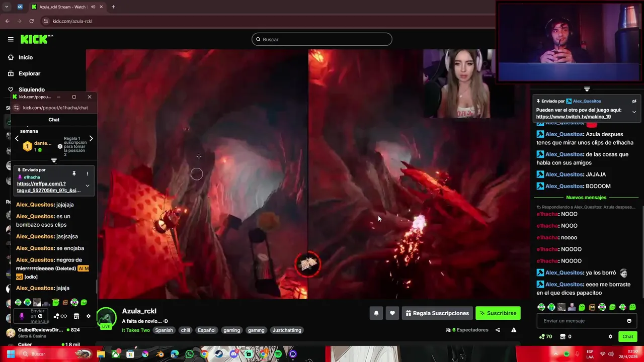Image resolution: width=644 pixels, height=362 pixels.
Task: Open Steam from the taskbar
Action: pos(219,354)
